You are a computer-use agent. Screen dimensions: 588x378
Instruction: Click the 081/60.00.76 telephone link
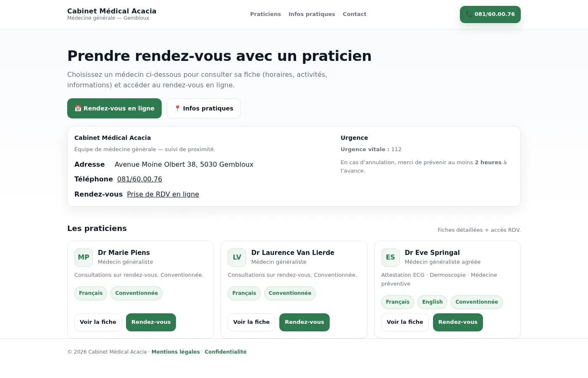(x=139, y=179)
